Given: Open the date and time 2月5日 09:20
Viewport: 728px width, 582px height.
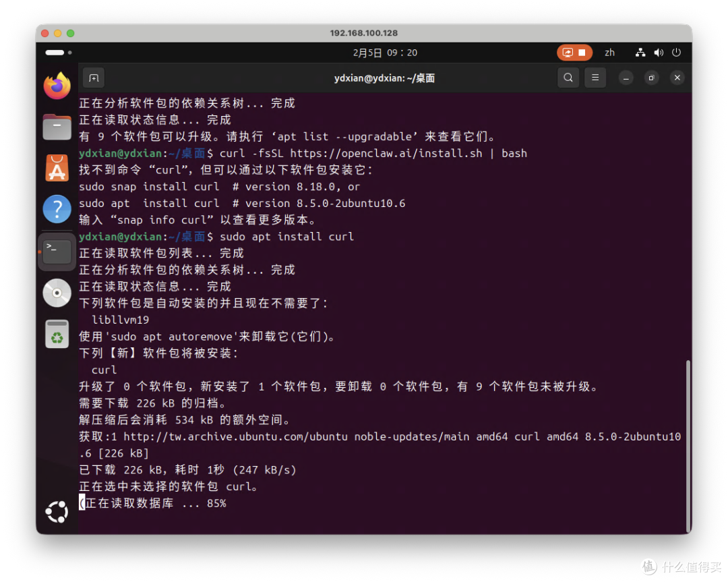Looking at the screenshot, I should click(385, 53).
